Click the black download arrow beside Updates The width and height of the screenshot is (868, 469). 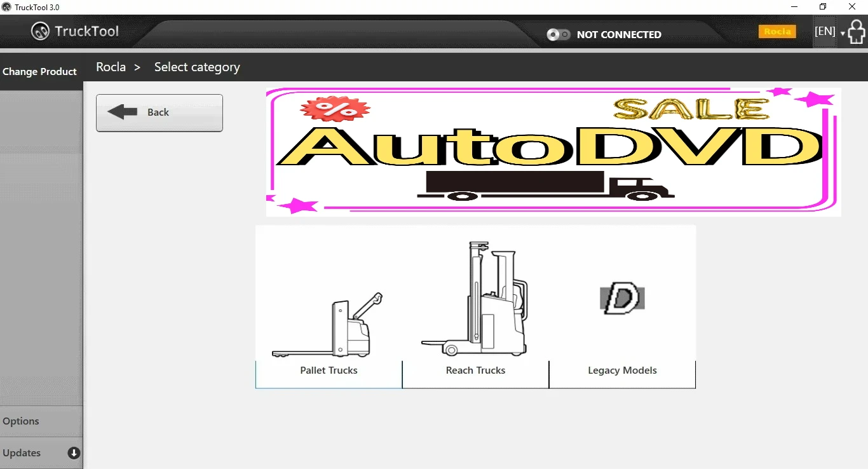74,453
